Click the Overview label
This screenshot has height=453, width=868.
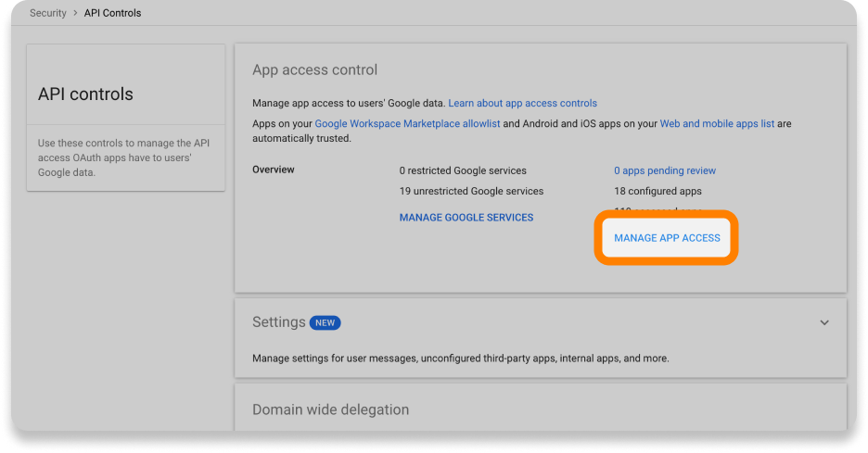274,170
